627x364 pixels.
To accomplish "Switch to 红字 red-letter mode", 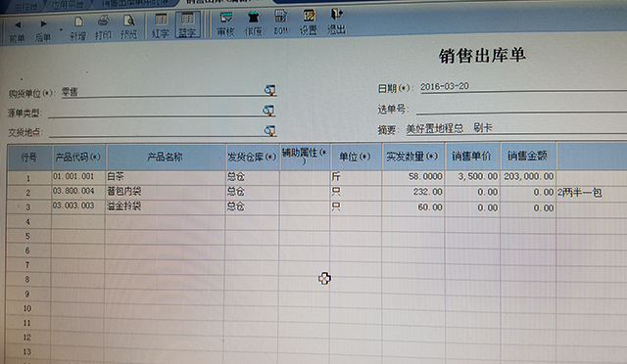I will 161,26.
